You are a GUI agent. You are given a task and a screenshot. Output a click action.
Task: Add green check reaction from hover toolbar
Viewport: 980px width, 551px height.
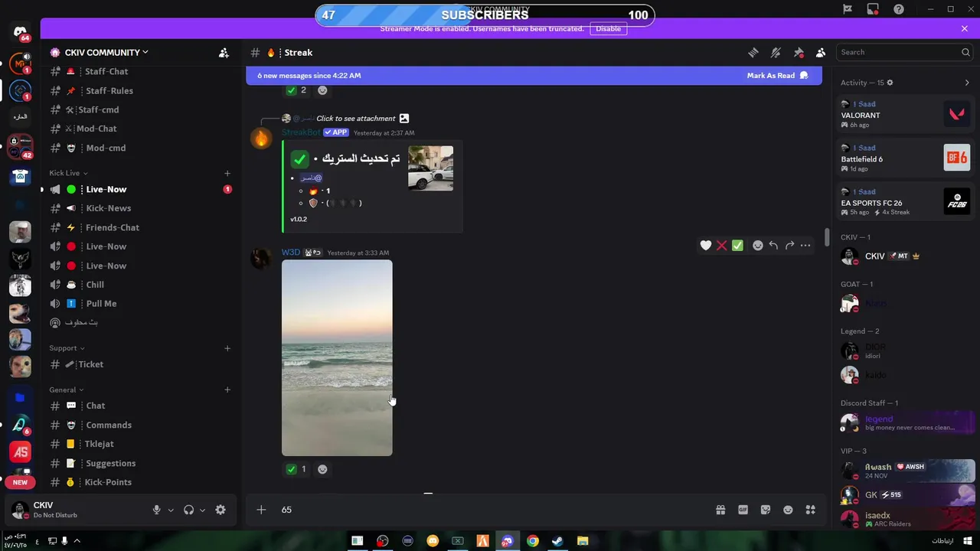(737, 246)
